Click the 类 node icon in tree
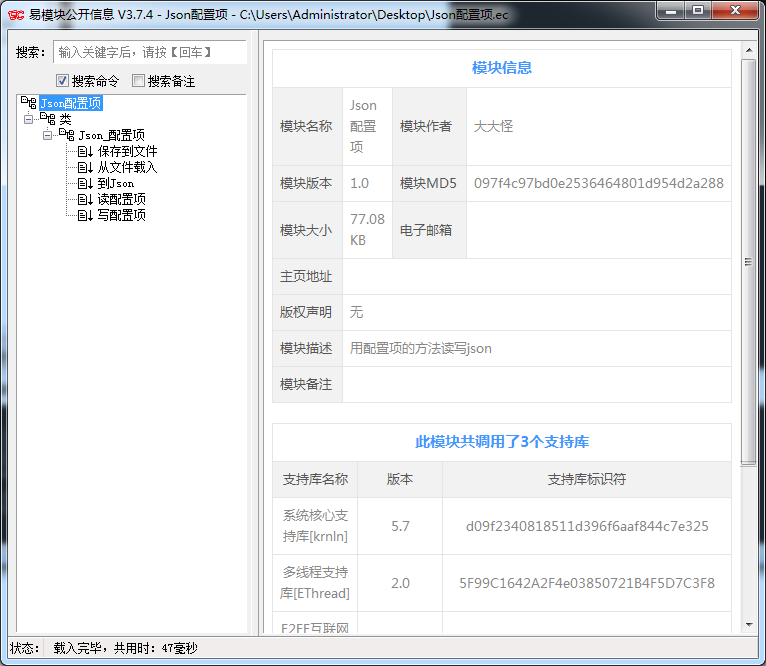The image size is (766, 666). click(x=48, y=119)
